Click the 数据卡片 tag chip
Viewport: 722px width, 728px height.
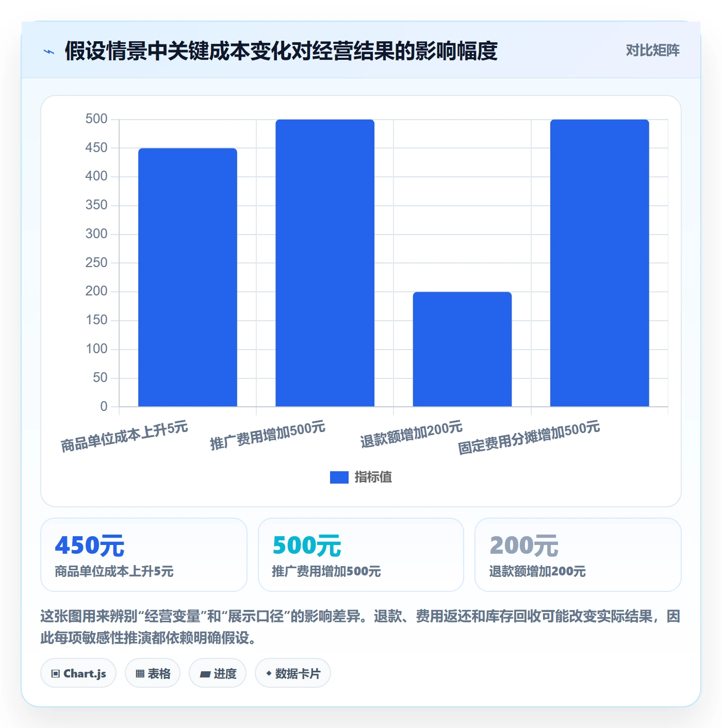click(x=293, y=673)
